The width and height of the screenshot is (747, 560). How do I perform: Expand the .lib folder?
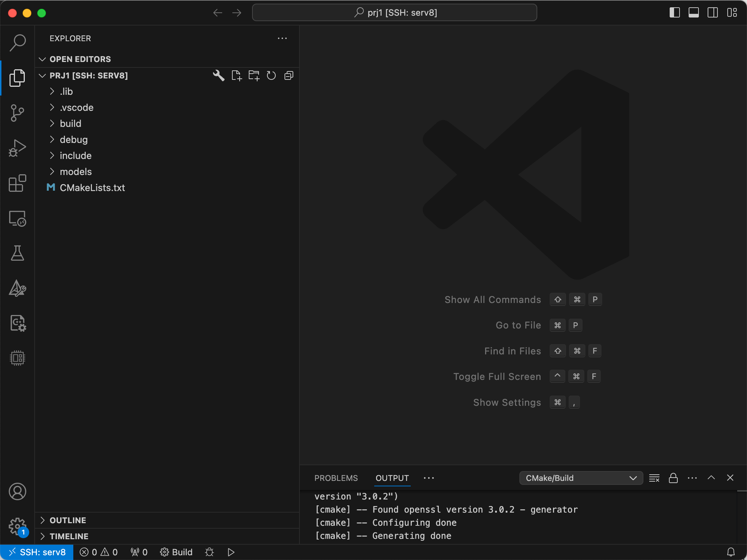[167, 92]
